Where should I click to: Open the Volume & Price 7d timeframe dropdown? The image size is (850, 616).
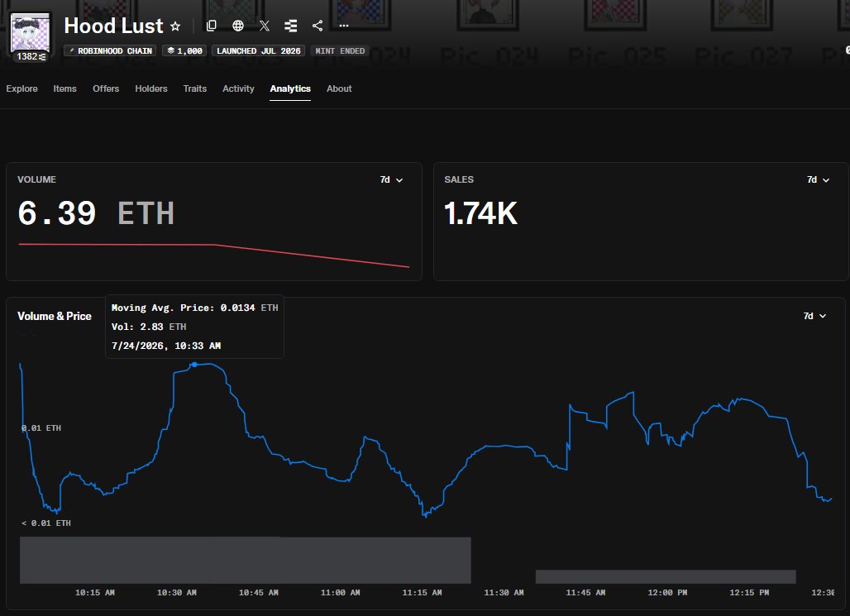(x=814, y=316)
